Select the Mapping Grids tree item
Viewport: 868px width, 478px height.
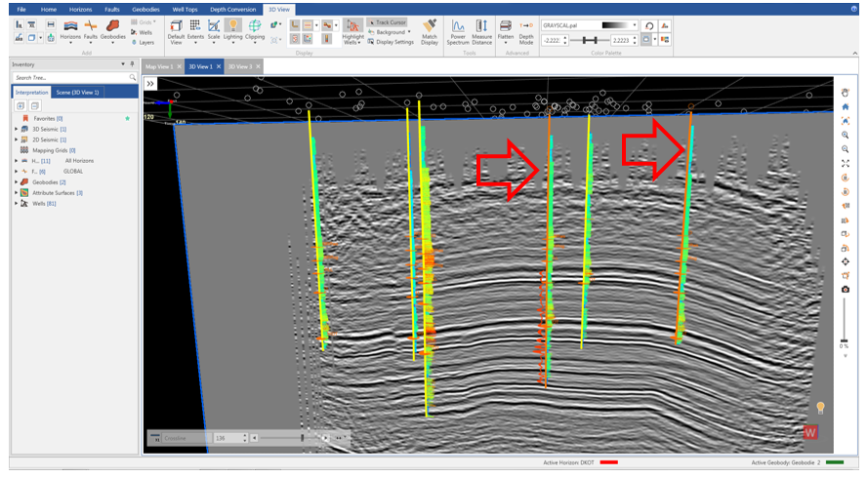(48, 150)
